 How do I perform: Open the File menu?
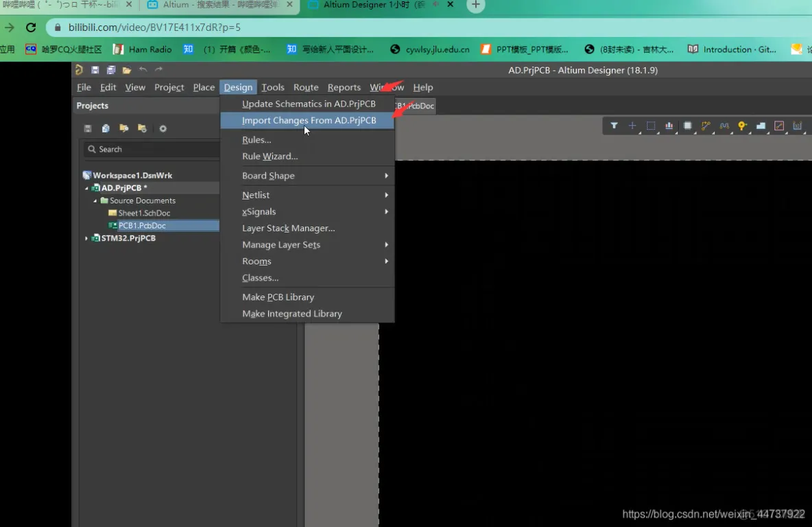click(x=84, y=87)
